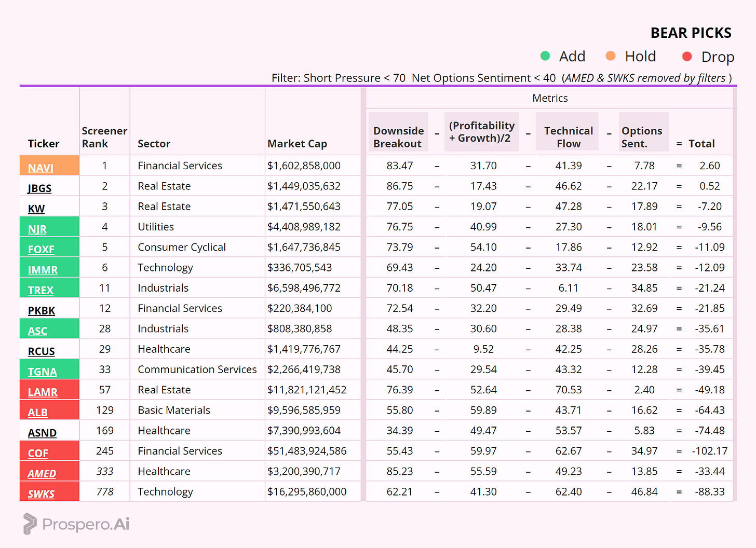Click IMMR market cap $336,705,543
Viewport: 756px width, 548px height.
coord(299,268)
